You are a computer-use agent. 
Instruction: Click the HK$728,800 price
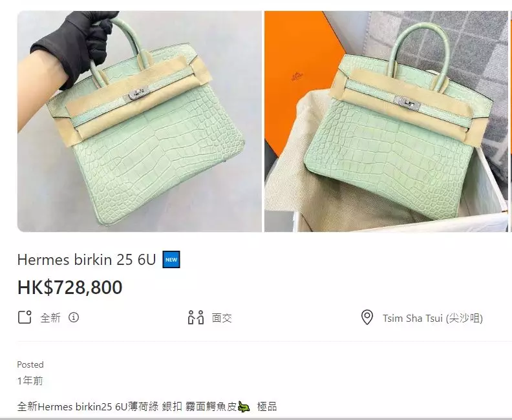[x=70, y=287]
